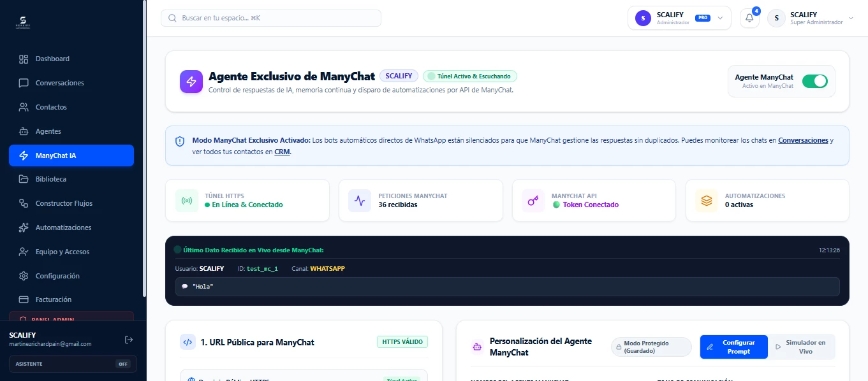Click '0 activas' automations text
The width and height of the screenshot is (868, 381).
pos(739,205)
